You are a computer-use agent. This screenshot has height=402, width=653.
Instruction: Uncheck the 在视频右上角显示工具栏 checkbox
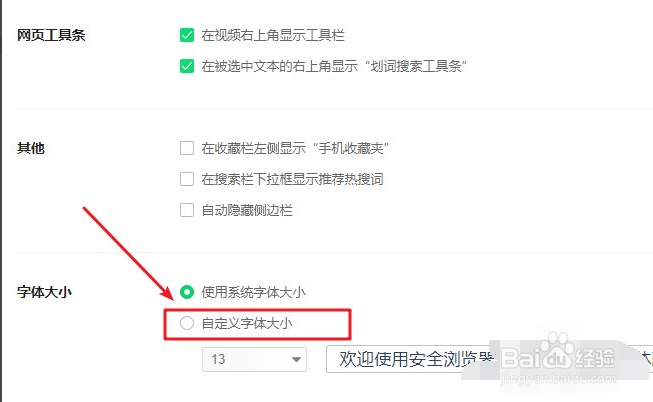[186, 35]
